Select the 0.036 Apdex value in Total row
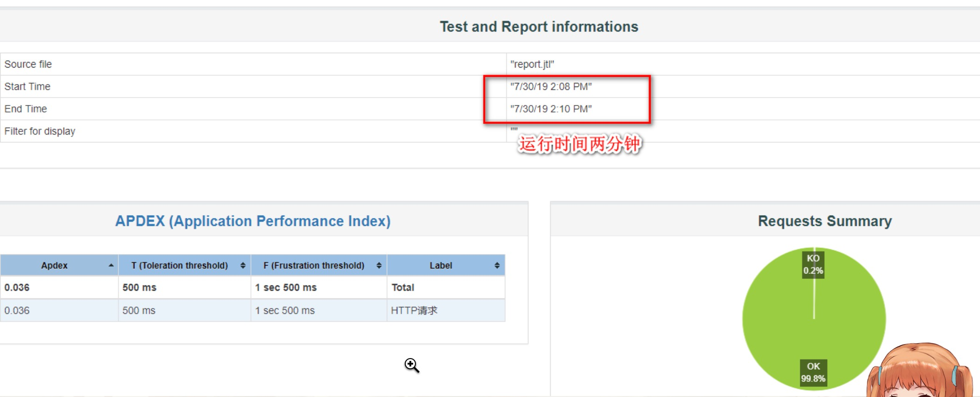Image resolution: width=980 pixels, height=397 pixels. click(17, 287)
